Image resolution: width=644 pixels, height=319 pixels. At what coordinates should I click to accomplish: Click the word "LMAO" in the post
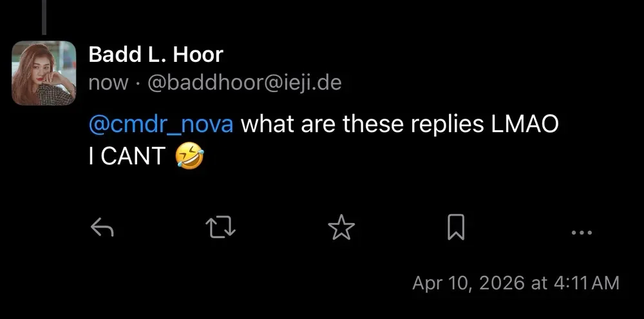tap(524, 124)
